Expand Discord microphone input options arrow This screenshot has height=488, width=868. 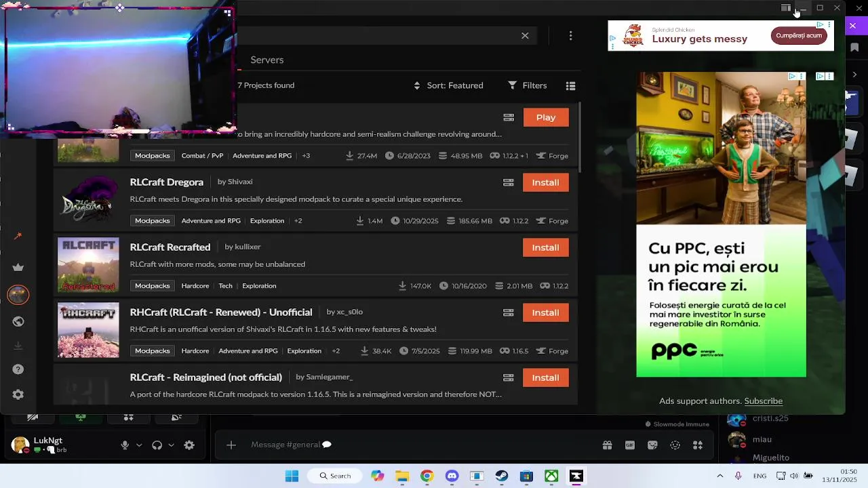pos(139,445)
